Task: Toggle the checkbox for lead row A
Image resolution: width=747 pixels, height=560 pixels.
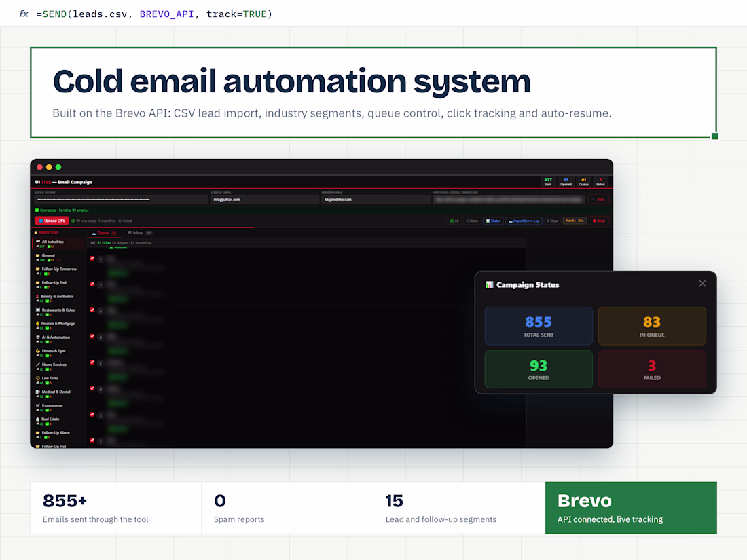Action: click(92, 310)
